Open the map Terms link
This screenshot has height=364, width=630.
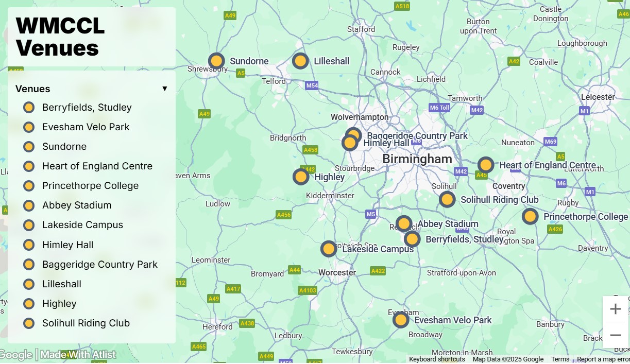560,359
